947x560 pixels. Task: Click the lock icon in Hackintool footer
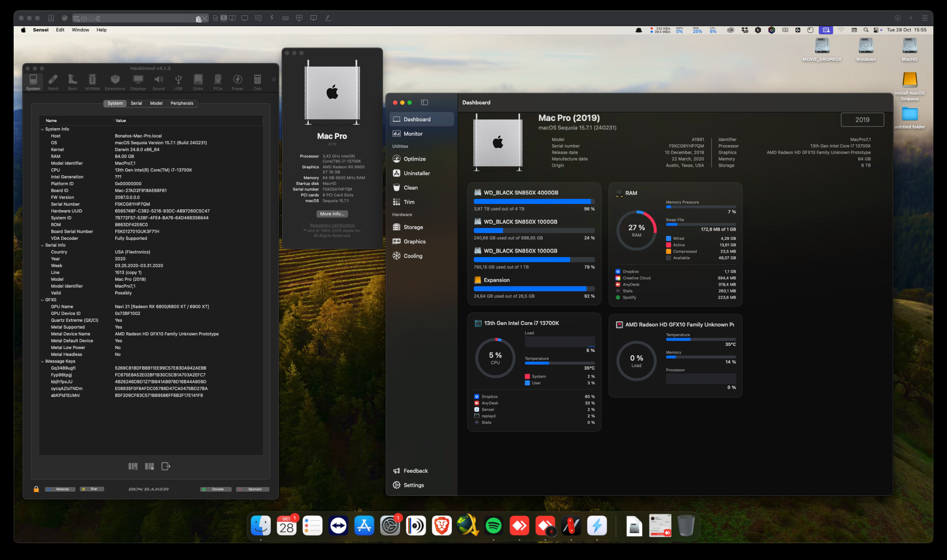[36, 489]
